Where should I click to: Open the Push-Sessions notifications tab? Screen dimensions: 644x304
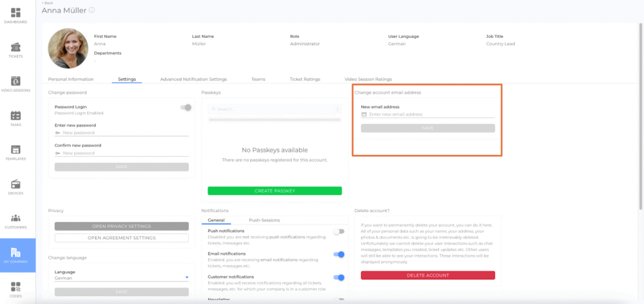[264, 220]
